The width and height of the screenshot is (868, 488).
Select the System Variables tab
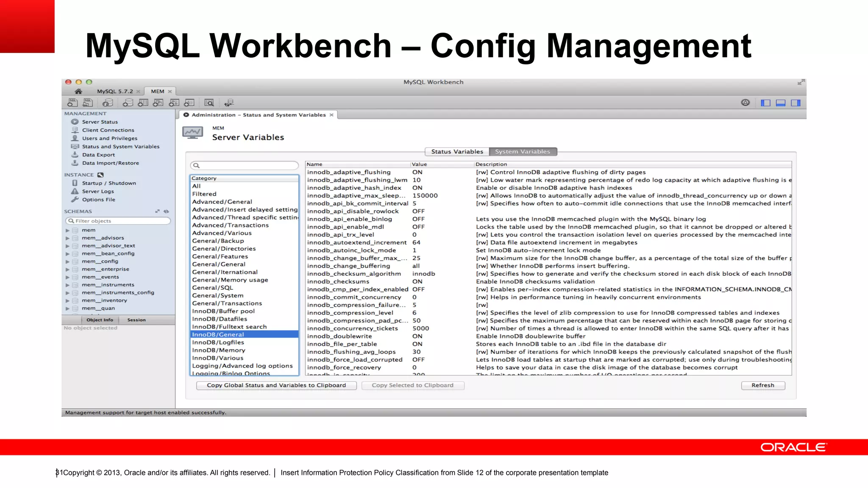[x=523, y=152]
